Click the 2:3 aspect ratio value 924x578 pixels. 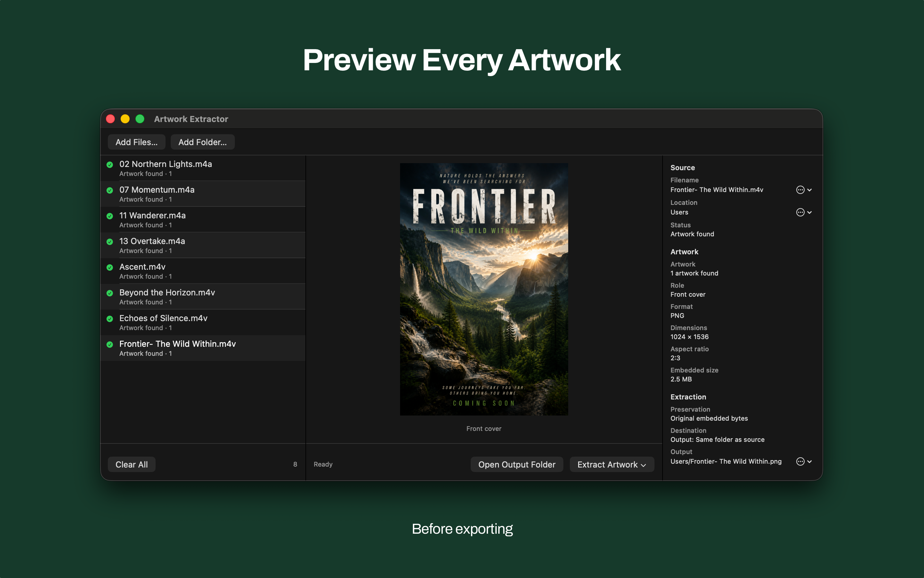[x=675, y=358]
